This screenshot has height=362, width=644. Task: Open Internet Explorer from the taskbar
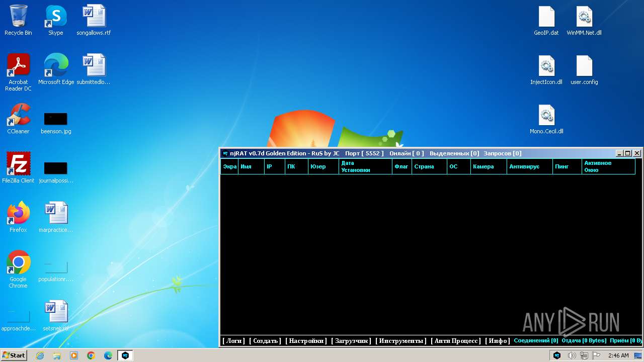coord(40,355)
